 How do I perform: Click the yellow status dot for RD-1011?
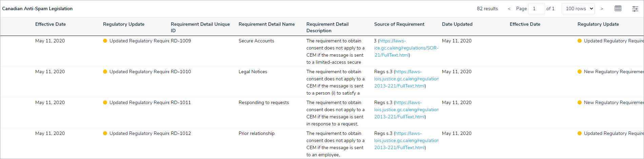[x=105, y=102]
